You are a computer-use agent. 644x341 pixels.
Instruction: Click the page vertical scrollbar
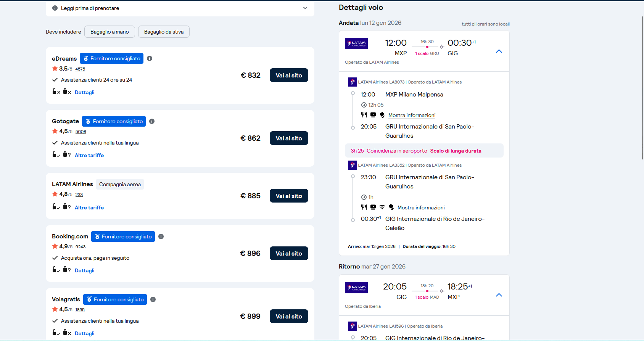click(642, 88)
